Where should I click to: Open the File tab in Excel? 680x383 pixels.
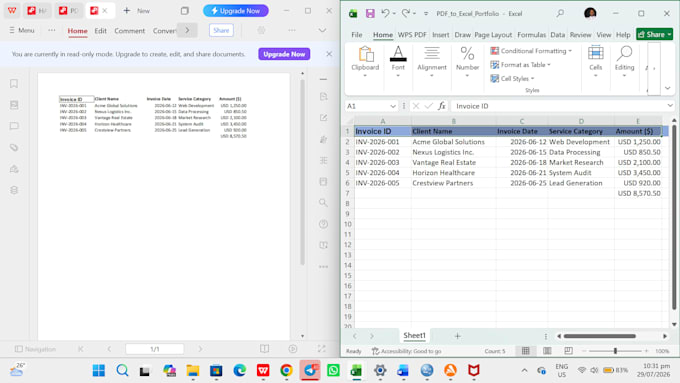[x=357, y=35]
